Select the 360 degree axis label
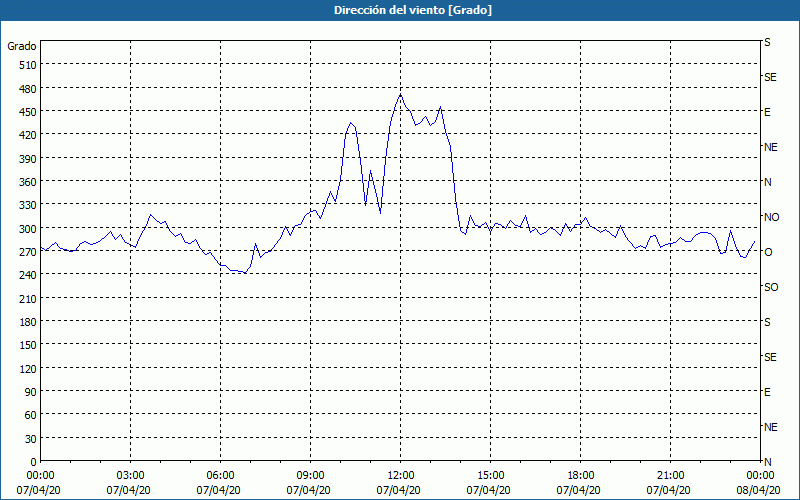The image size is (800, 500). [28, 182]
